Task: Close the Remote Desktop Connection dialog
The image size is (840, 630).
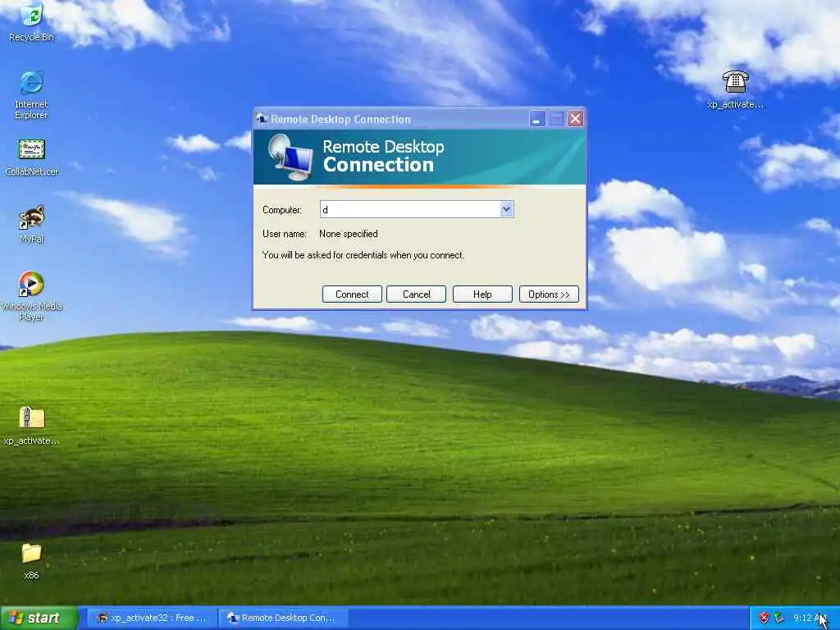Action: pyautogui.click(x=575, y=118)
